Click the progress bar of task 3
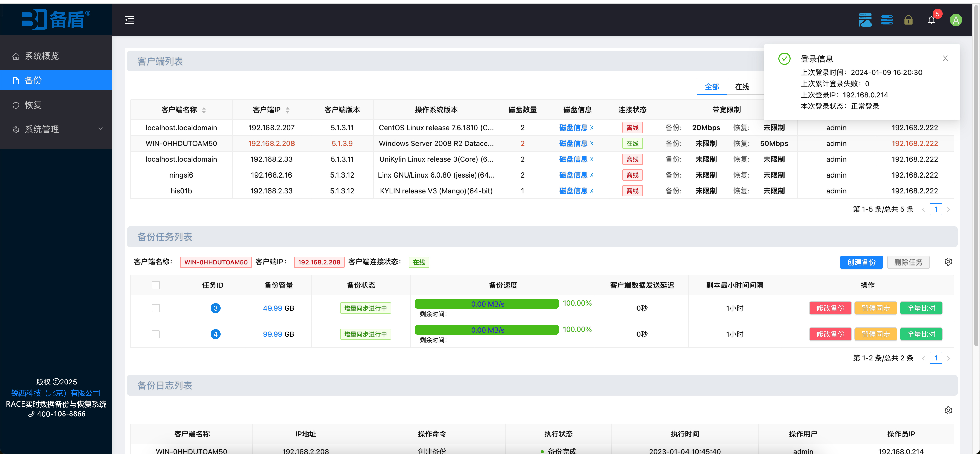The width and height of the screenshot is (980, 454). pos(487,304)
